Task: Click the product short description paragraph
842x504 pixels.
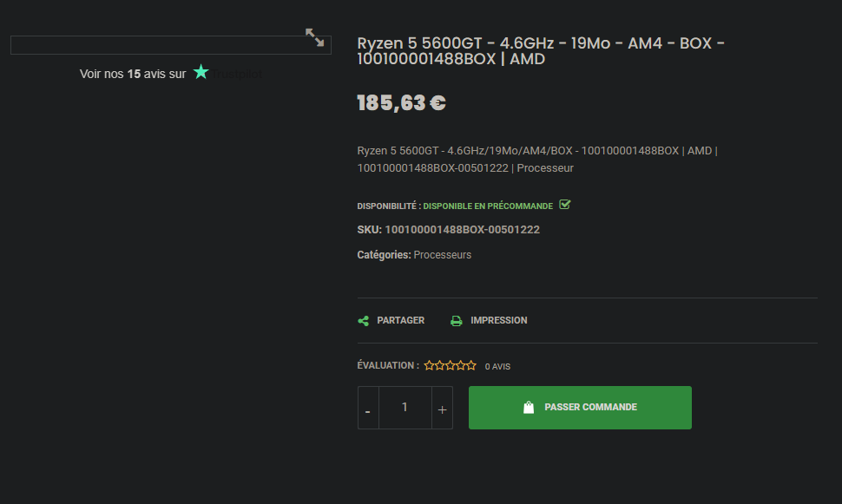Action: coord(537,160)
